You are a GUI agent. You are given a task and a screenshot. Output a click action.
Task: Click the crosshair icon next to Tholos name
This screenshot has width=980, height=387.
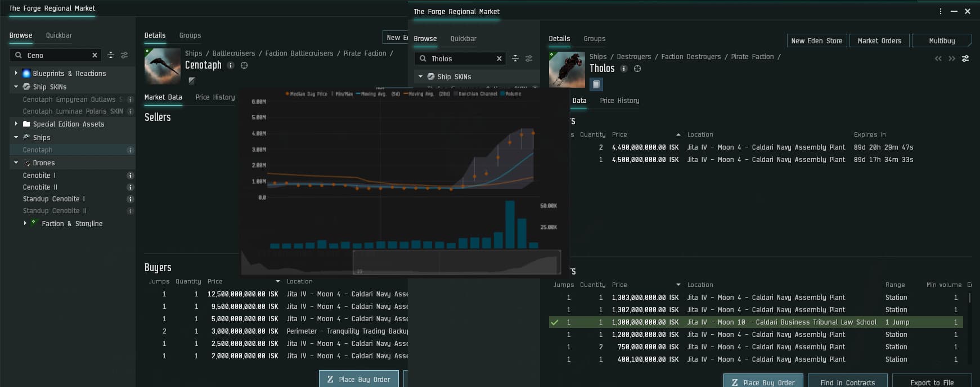(637, 69)
